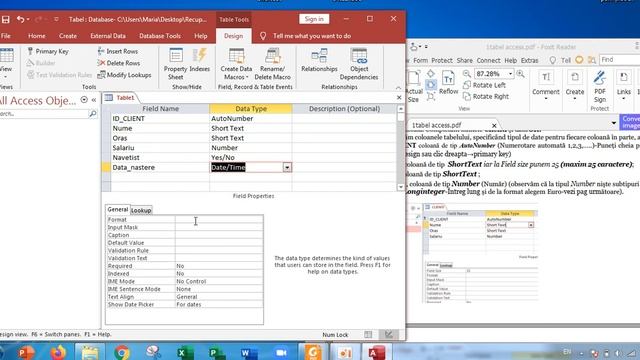640x360 pixels.
Task: Click Insert Rows in Tools group
Action: [x=118, y=51]
